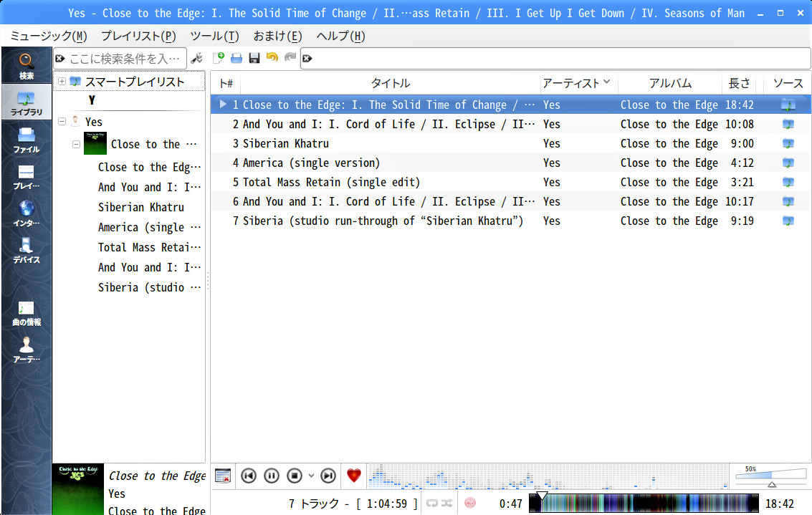Open the 曲の情報 song info sidebar tab
The width and height of the screenshot is (812, 515).
(27, 312)
